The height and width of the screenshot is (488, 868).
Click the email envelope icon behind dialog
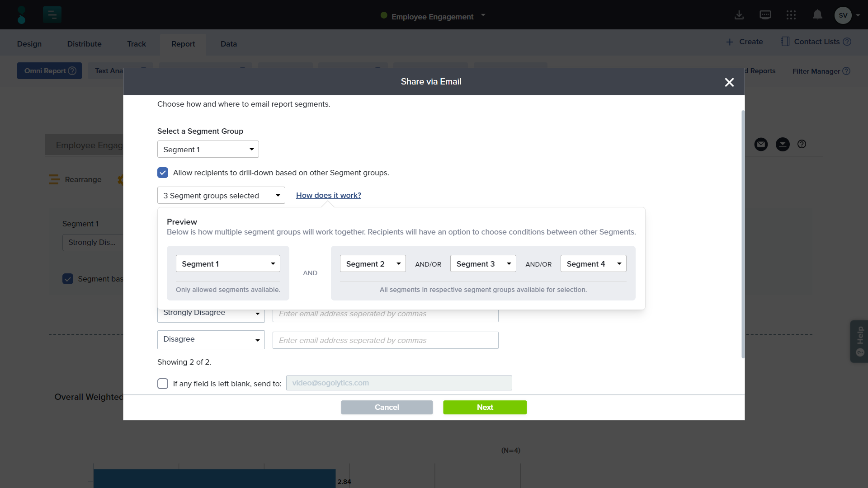click(761, 145)
